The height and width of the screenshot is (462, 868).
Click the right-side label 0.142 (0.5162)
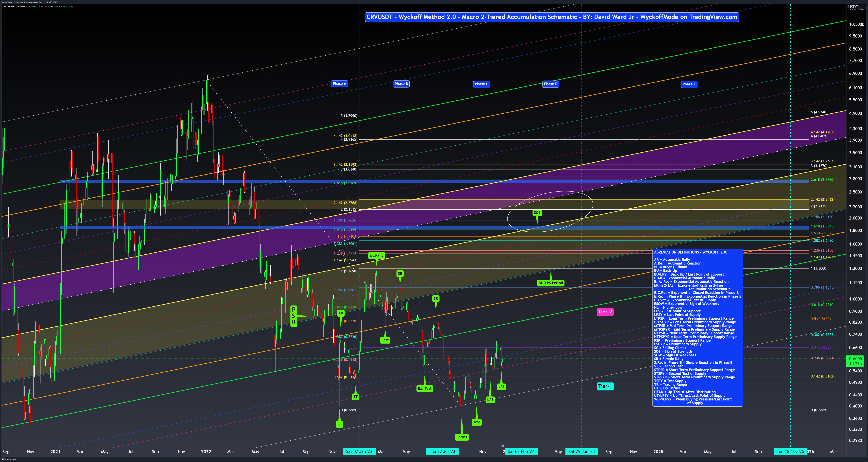[823, 376]
